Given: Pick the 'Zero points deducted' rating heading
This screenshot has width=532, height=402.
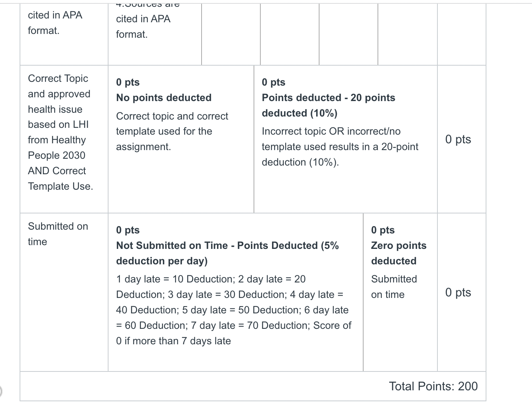Looking at the screenshot, I should click(x=399, y=253).
